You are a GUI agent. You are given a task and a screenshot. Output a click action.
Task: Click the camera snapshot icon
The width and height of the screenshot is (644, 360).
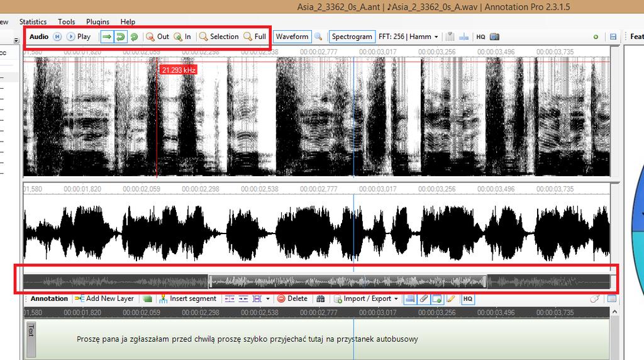click(x=495, y=37)
